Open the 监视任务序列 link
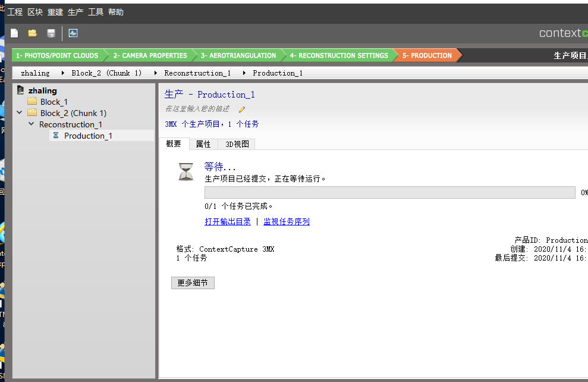588x382 pixels. click(287, 222)
